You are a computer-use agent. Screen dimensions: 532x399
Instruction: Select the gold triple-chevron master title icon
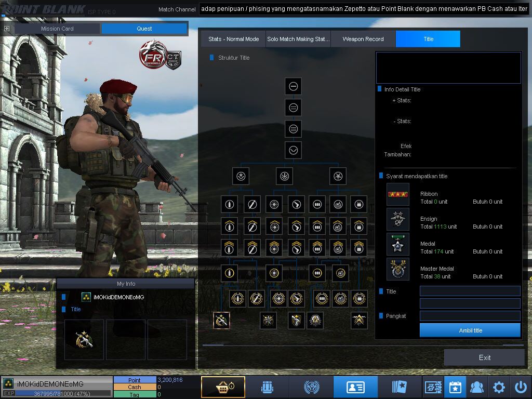pos(359,320)
